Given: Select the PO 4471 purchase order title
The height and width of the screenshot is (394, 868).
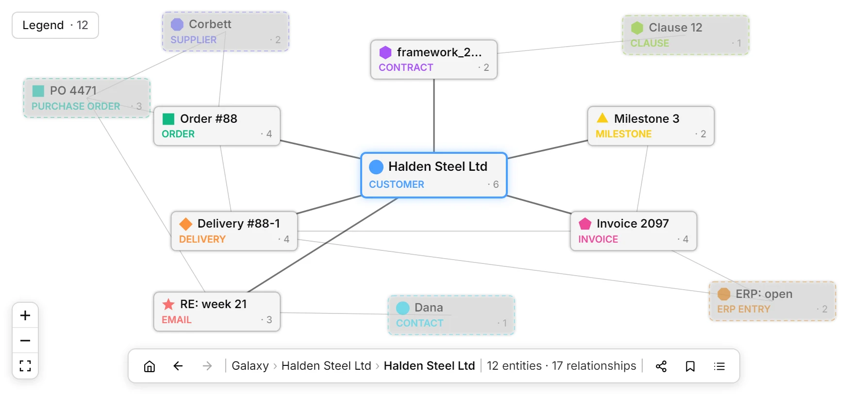Looking at the screenshot, I should pos(73,91).
